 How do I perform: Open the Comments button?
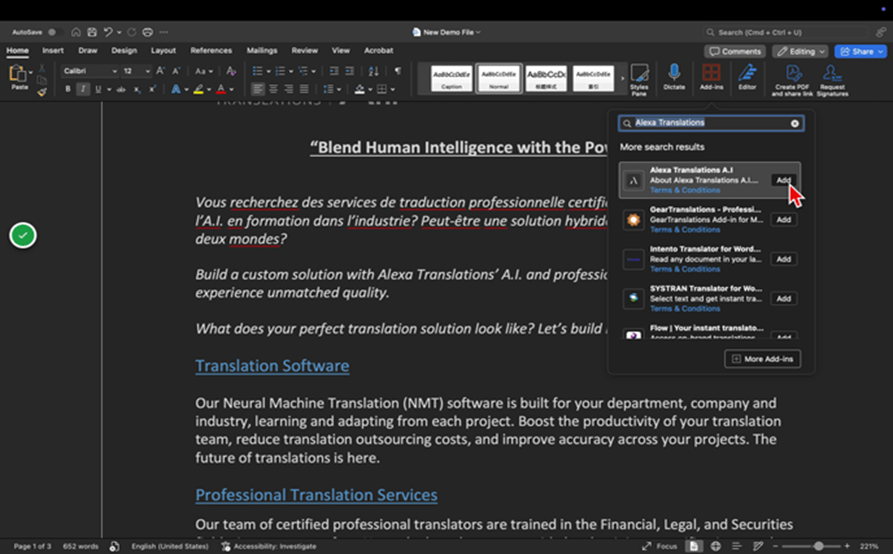(735, 51)
